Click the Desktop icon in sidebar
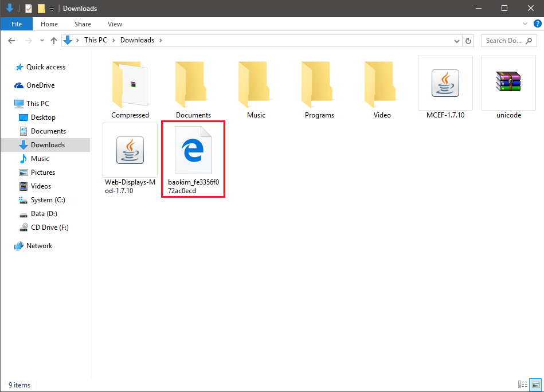 pyautogui.click(x=24, y=117)
